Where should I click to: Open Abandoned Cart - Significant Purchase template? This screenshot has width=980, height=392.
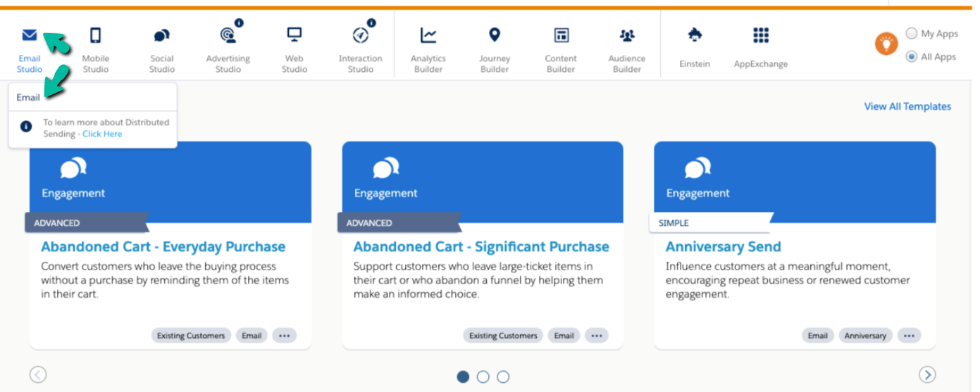481,247
